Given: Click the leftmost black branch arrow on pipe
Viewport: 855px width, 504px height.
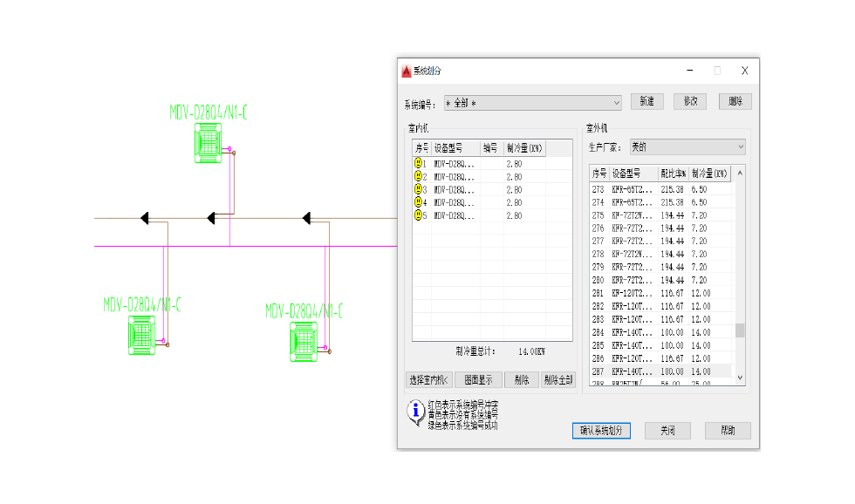Looking at the screenshot, I should (x=145, y=218).
